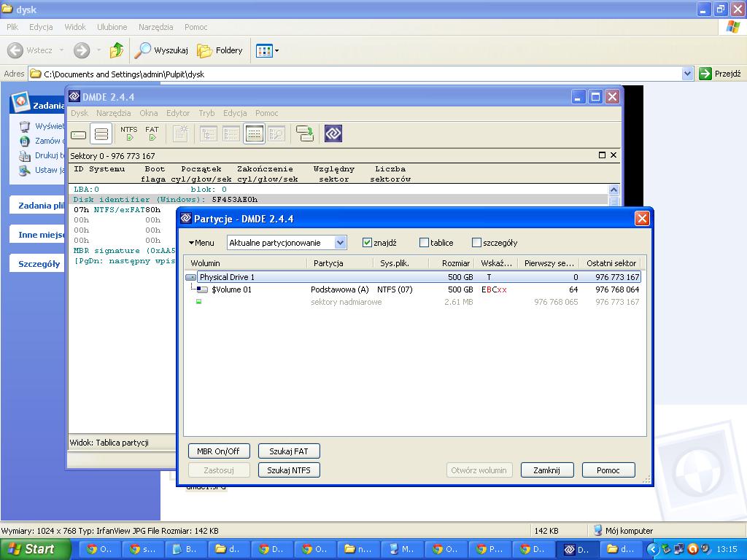Click the Szczegóły panel in Explorer sidebar
This screenshot has height=560, width=747.
pos(38,263)
